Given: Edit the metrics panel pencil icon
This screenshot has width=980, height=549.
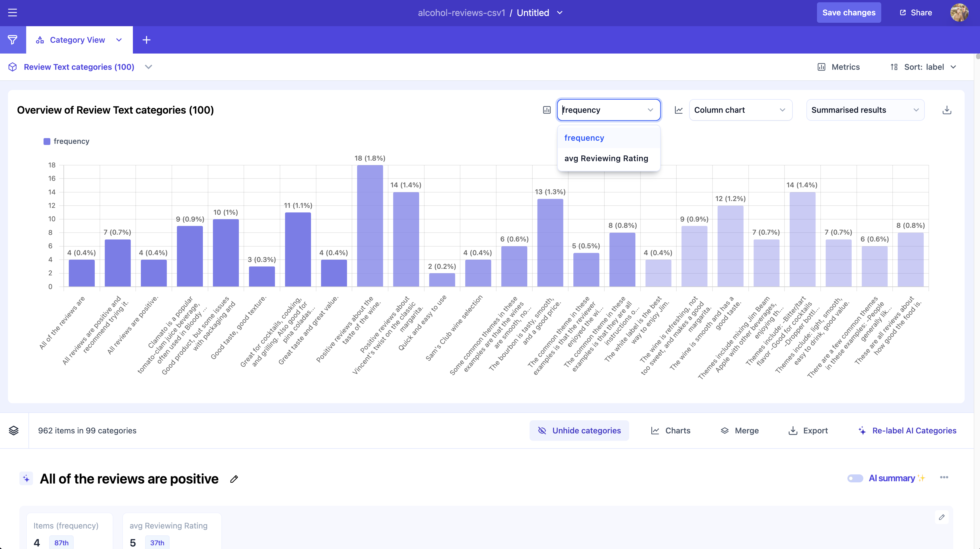Looking at the screenshot, I should [942, 517].
